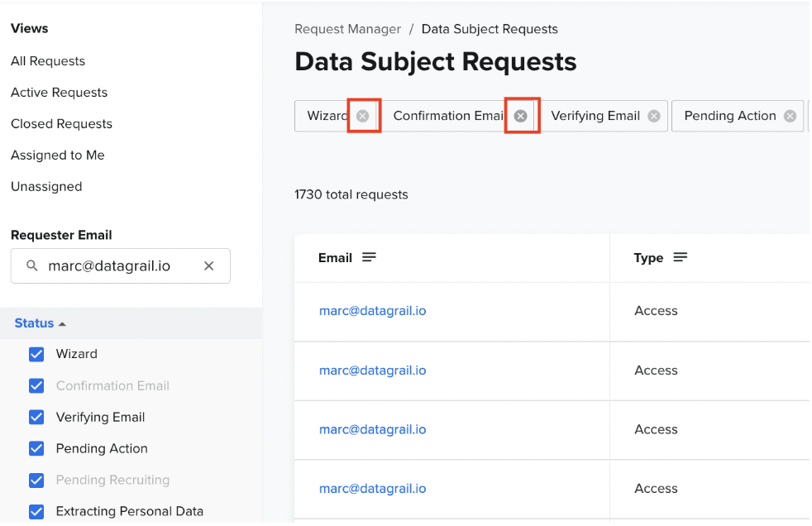
Task: Click the search magnifier icon in Requester Email
Action: click(x=31, y=265)
